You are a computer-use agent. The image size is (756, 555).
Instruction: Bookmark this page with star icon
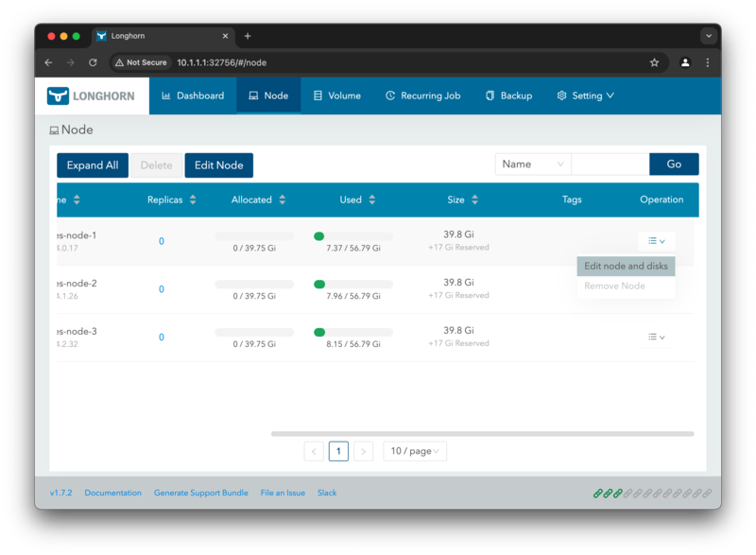654,62
